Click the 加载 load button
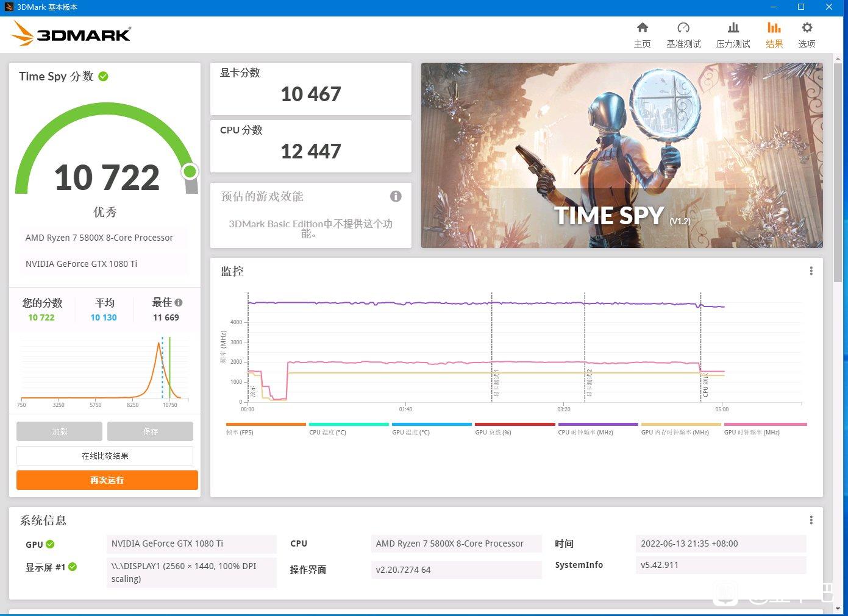This screenshot has height=616, width=848. click(x=59, y=431)
